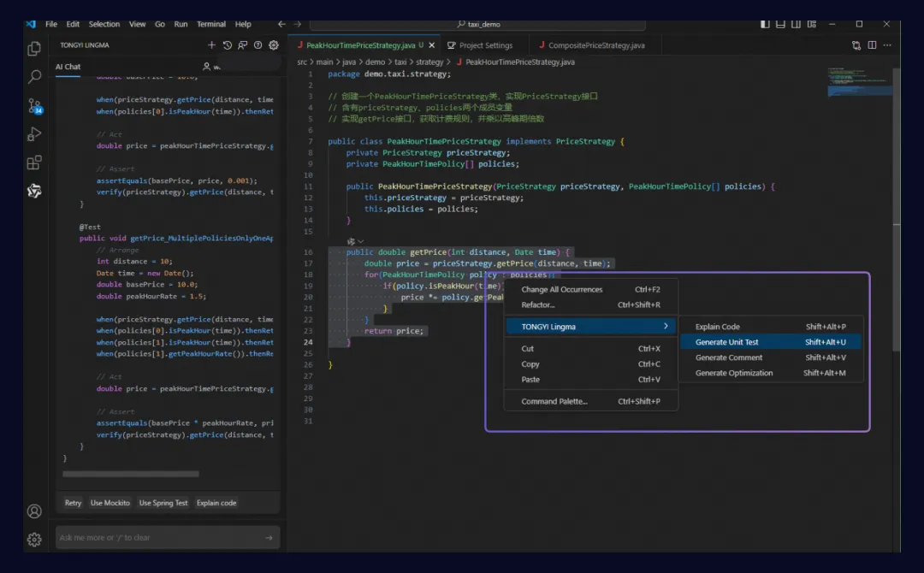The height and width of the screenshot is (573, 924).
Task: Start a new chat with plus icon
Action: point(211,44)
